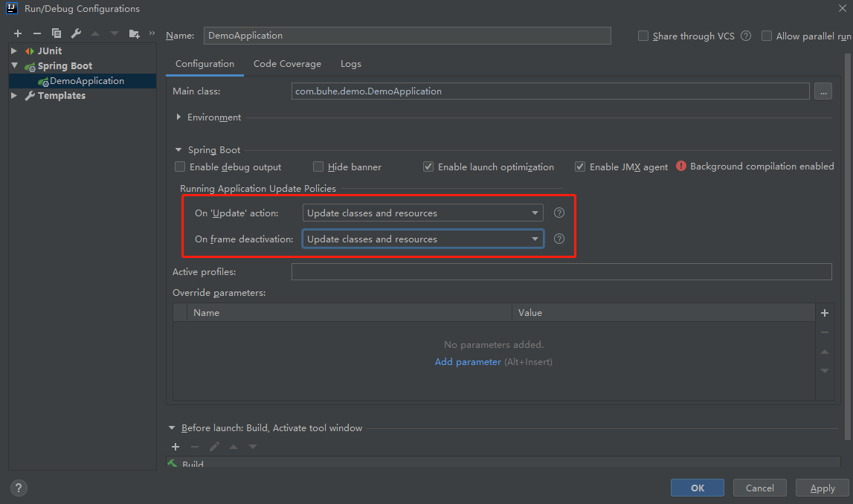Enable Share through VCS

point(643,36)
